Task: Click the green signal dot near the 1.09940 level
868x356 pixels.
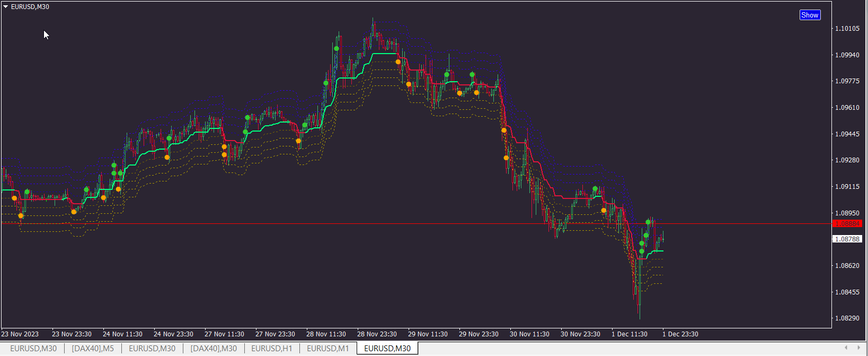Action: click(336, 49)
